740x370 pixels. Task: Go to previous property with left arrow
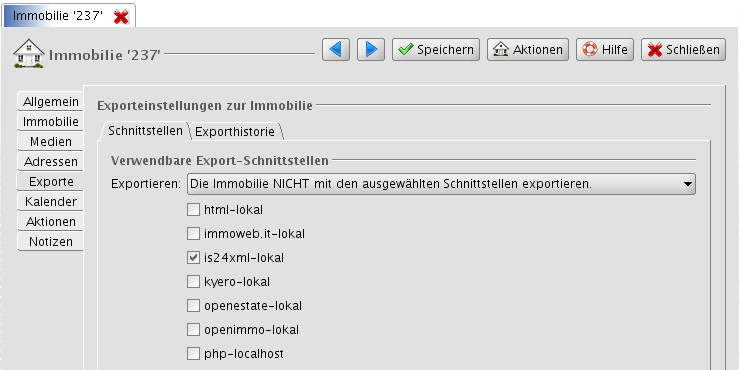(x=336, y=50)
